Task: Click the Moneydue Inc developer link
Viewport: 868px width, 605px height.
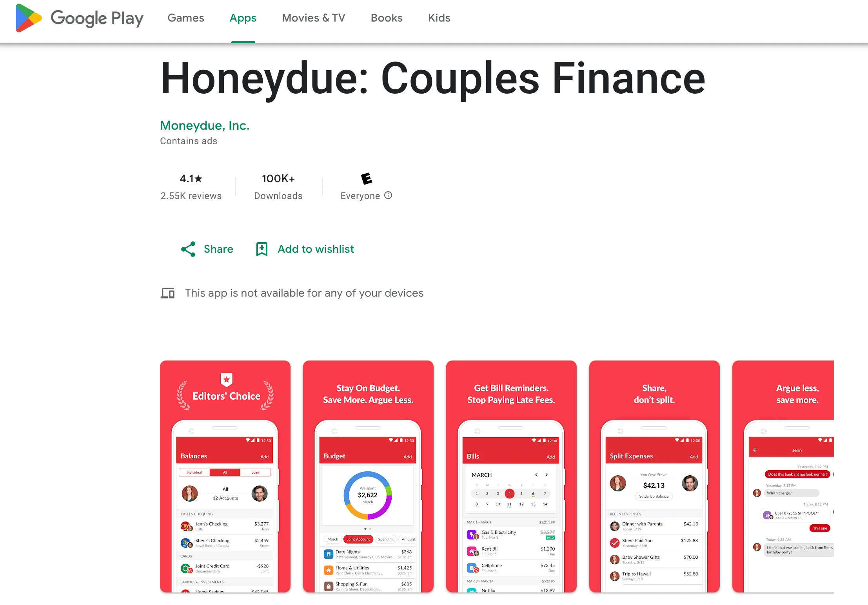Action: pyautogui.click(x=206, y=125)
